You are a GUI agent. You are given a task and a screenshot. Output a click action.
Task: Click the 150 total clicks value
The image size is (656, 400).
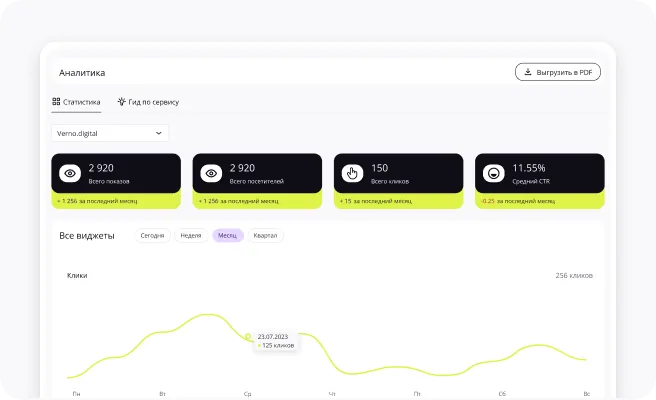379,168
